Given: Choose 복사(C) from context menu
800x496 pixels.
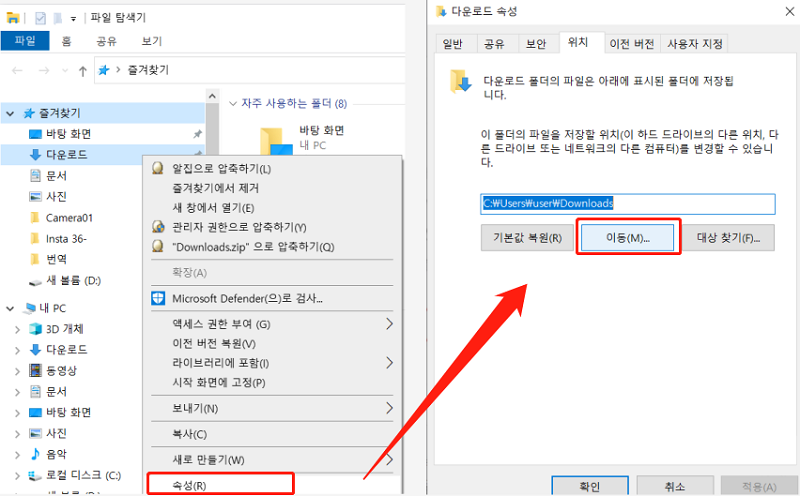Looking at the screenshot, I should pyautogui.click(x=190, y=434).
